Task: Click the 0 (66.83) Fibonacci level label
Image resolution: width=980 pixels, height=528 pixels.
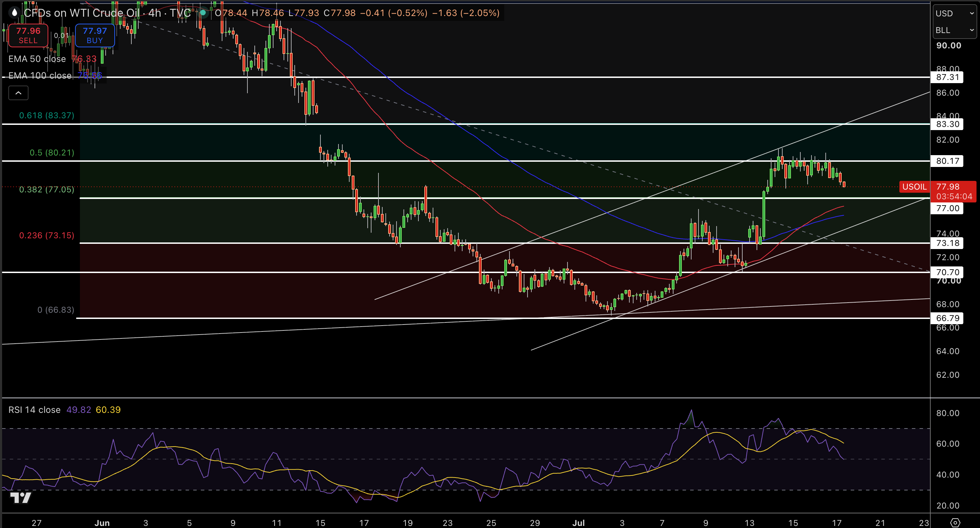Action: coord(56,310)
